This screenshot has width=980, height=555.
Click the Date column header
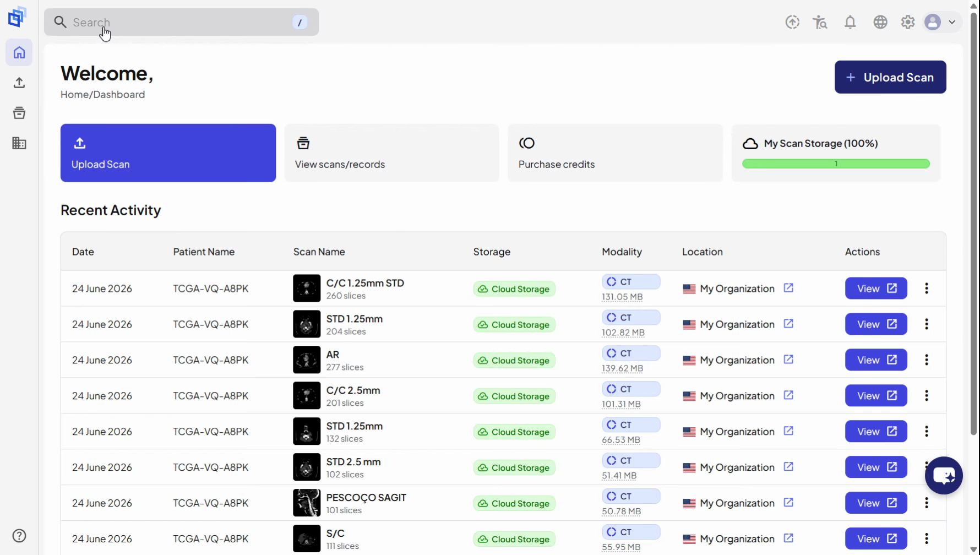coord(83,252)
